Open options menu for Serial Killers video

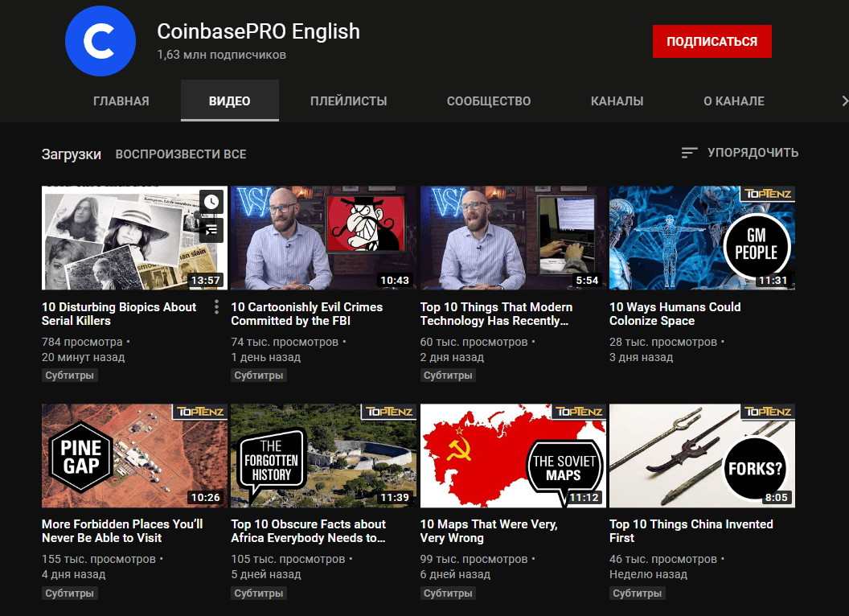point(216,307)
